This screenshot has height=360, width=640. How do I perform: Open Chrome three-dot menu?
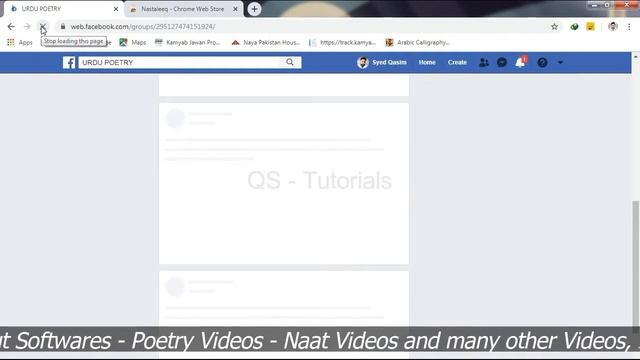[x=629, y=27]
